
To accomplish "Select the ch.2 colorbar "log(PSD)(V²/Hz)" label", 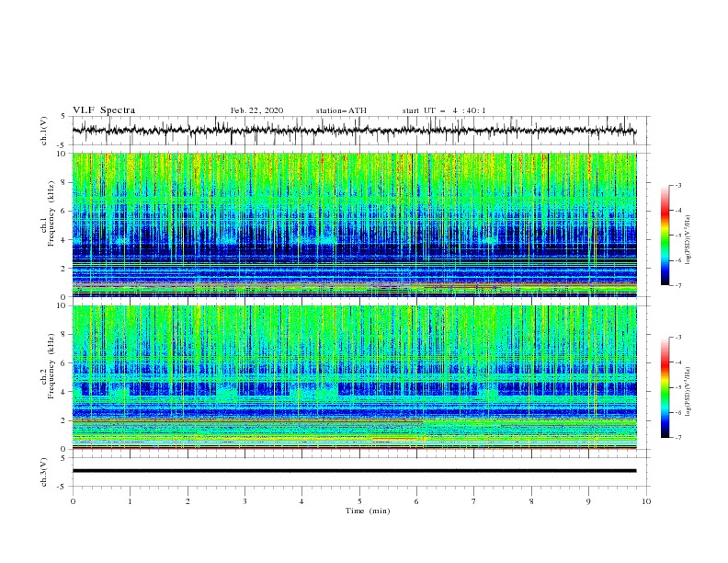I will pos(688,392).
